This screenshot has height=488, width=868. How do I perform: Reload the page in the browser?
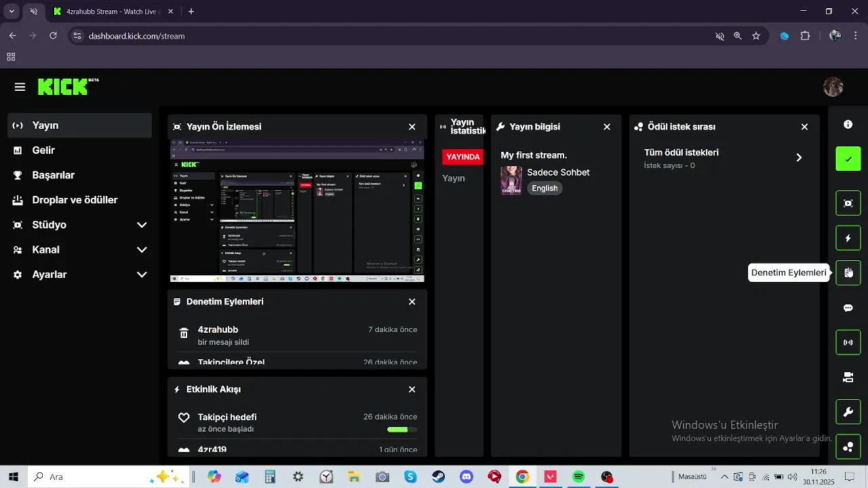pos(53,36)
